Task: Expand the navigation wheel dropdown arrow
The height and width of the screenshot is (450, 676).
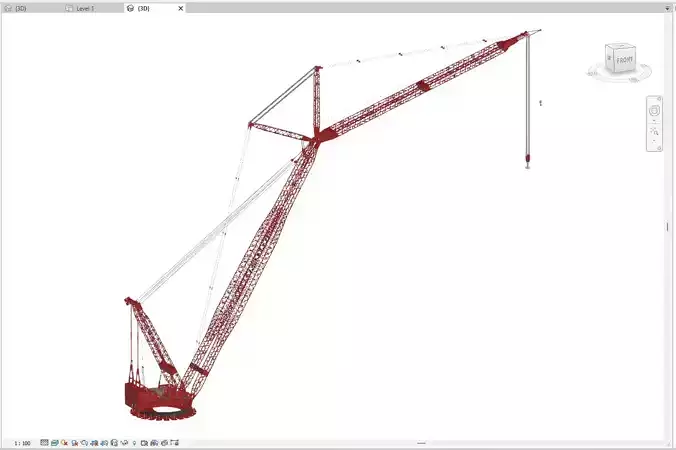Action: point(654,121)
